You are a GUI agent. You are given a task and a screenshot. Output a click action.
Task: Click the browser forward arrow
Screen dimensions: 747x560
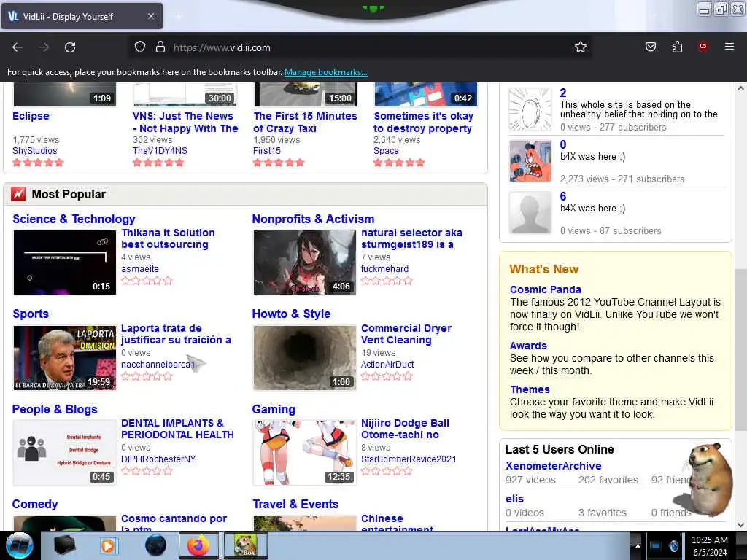(44, 47)
